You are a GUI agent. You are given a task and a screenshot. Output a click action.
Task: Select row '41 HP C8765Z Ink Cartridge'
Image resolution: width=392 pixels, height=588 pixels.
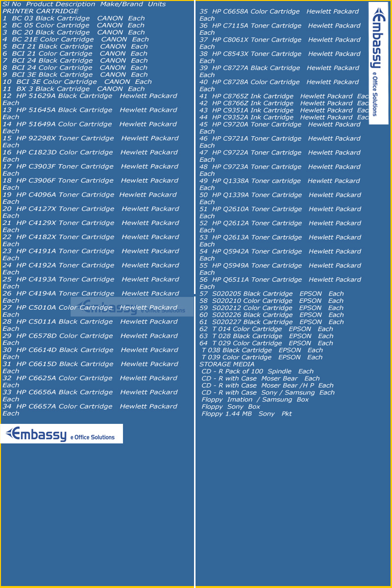[x=284, y=96]
